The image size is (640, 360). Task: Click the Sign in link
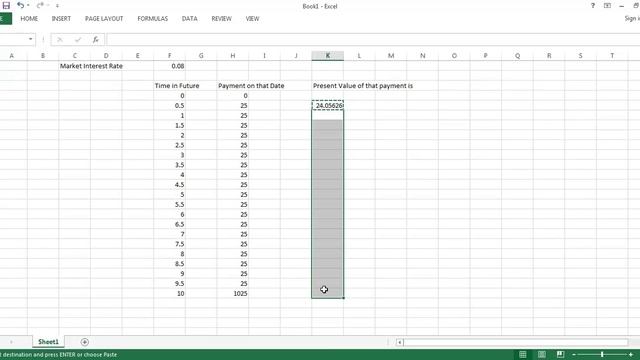[632, 19]
